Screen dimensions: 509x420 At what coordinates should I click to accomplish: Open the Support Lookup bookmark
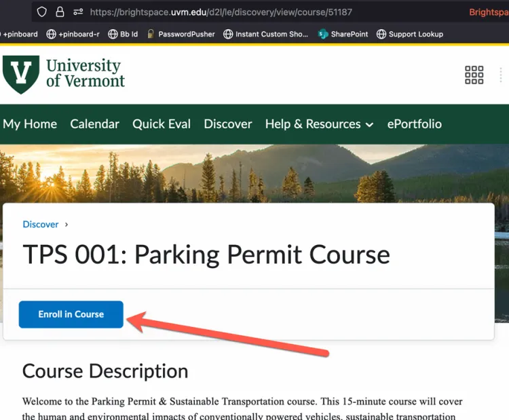[410, 34]
